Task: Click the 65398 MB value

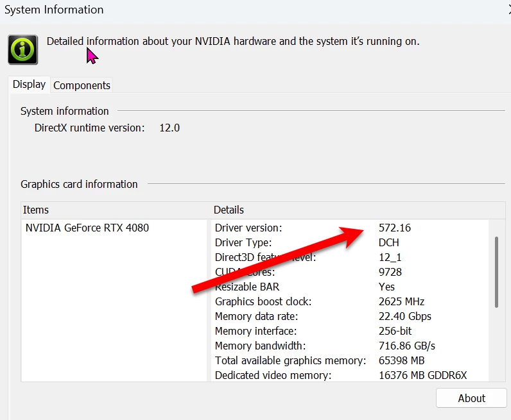Action: point(401,360)
